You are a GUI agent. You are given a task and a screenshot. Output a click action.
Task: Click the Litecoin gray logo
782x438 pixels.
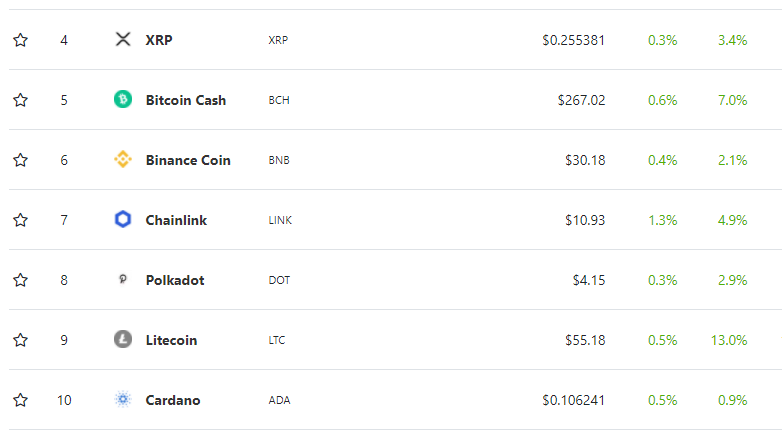[x=123, y=339]
